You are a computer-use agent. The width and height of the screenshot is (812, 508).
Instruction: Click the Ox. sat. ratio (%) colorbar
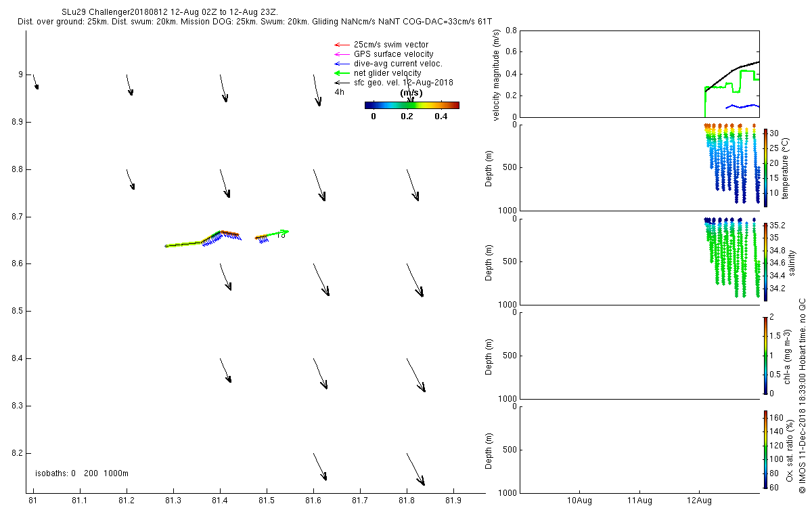765,450
